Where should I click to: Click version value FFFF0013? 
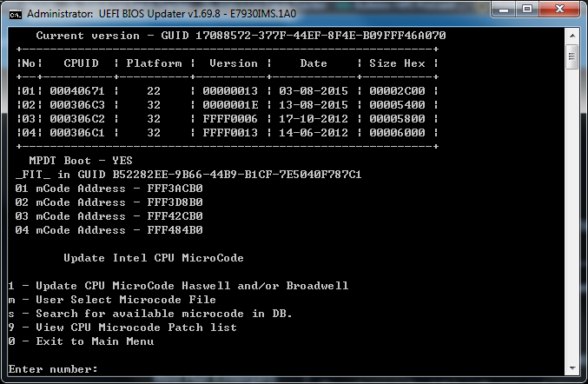(230, 133)
